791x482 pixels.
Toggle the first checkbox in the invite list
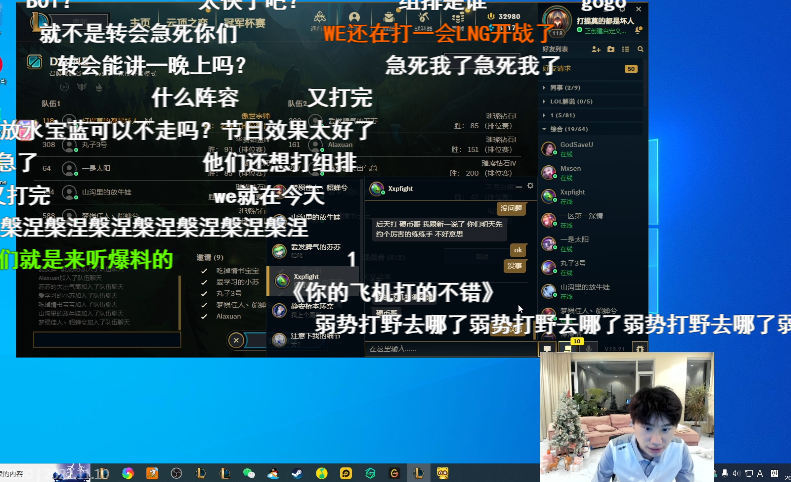coord(205,270)
